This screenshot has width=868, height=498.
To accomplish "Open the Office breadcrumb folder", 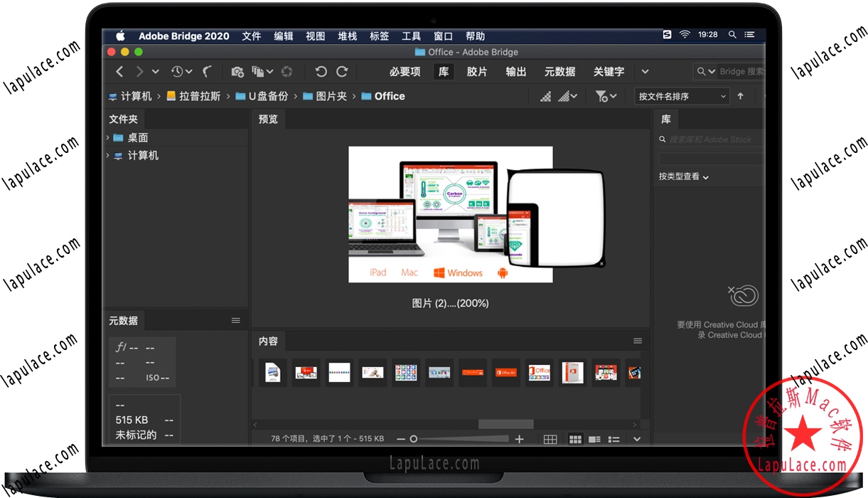I will (x=388, y=95).
